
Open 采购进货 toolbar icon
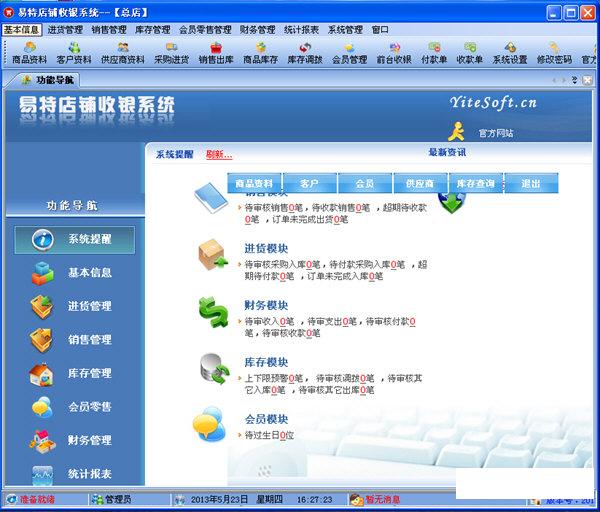(171, 53)
